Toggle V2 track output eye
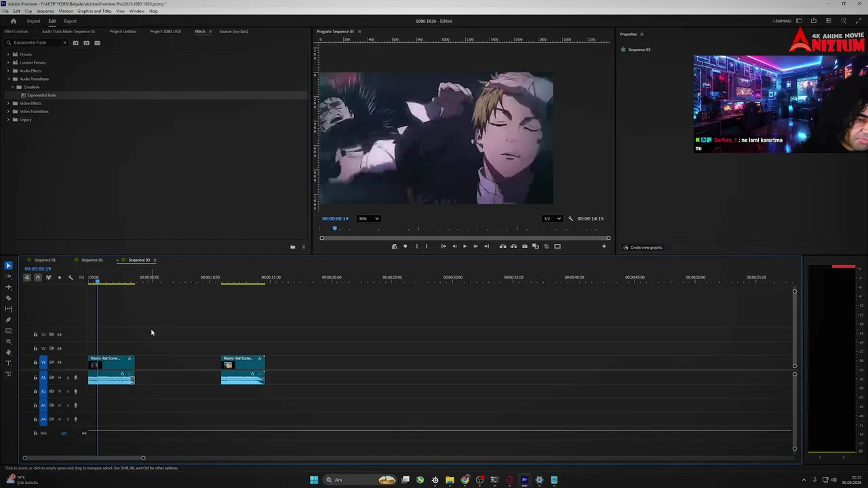 coord(59,348)
